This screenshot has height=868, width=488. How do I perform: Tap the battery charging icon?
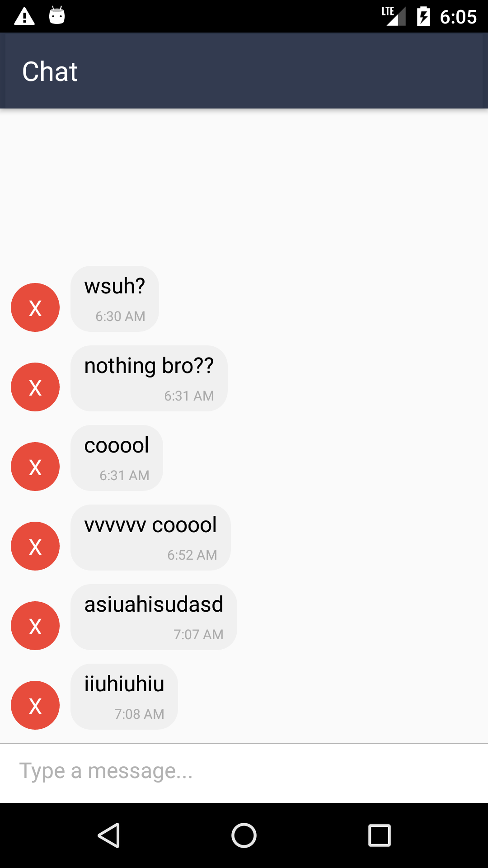423,16
